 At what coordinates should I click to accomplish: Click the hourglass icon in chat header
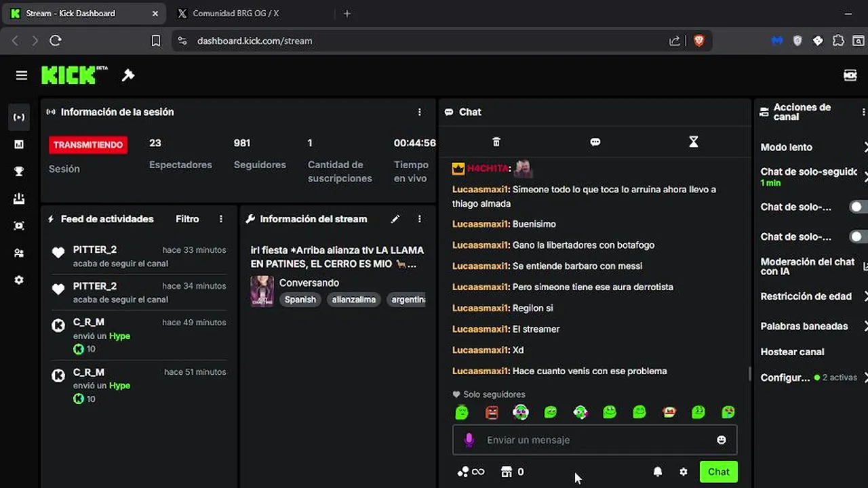[x=693, y=142]
